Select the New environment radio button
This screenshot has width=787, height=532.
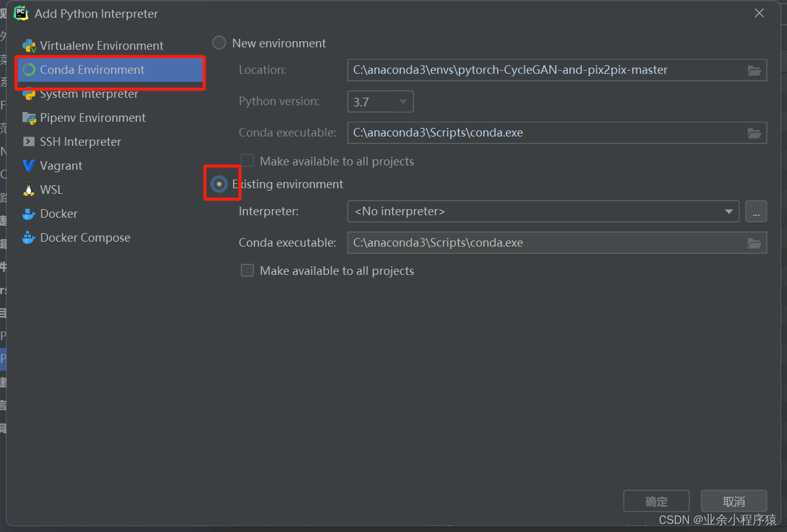pos(219,43)
